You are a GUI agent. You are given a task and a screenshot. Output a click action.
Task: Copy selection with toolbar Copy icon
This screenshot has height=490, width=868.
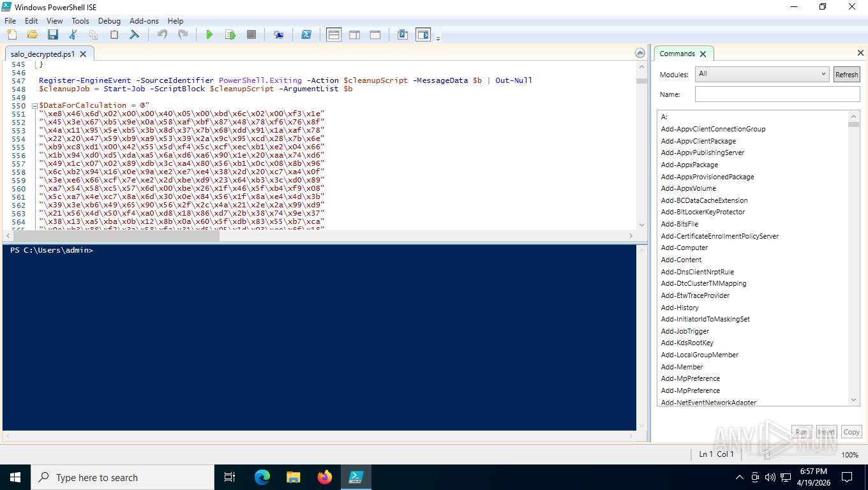click(93, 34)
